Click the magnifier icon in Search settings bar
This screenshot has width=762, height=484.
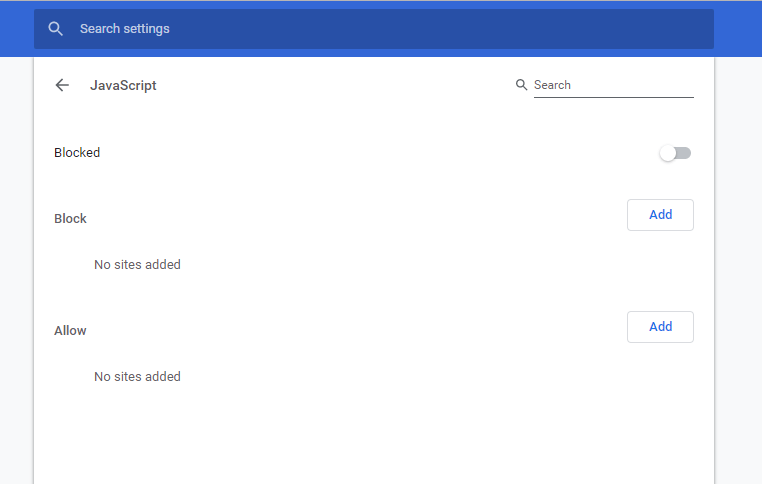(55, 29)
